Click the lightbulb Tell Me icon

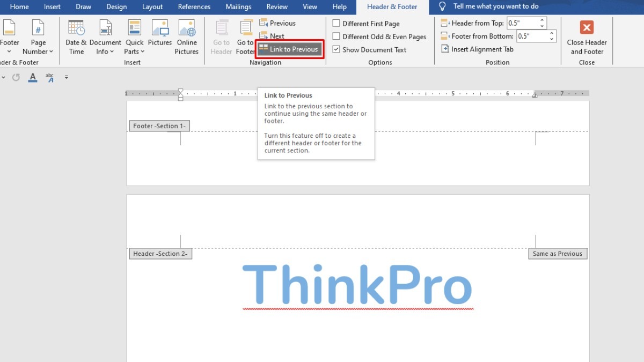443,6
